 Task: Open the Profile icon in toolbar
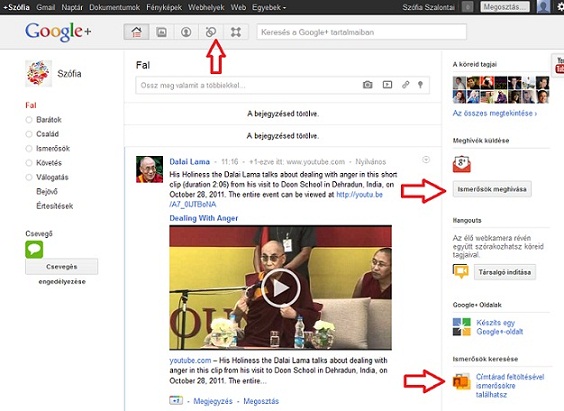[186, 32]
